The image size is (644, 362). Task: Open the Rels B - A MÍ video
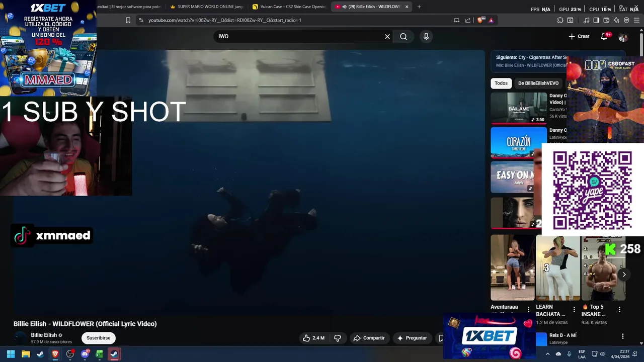pyautogui.click(x=563, y=335)
